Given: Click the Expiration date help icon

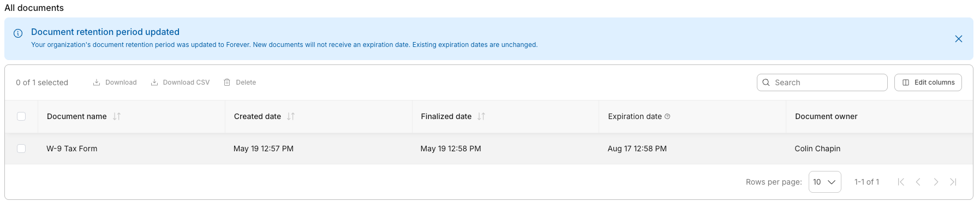Looking at the screenshot, I should [x=667, y=116].
